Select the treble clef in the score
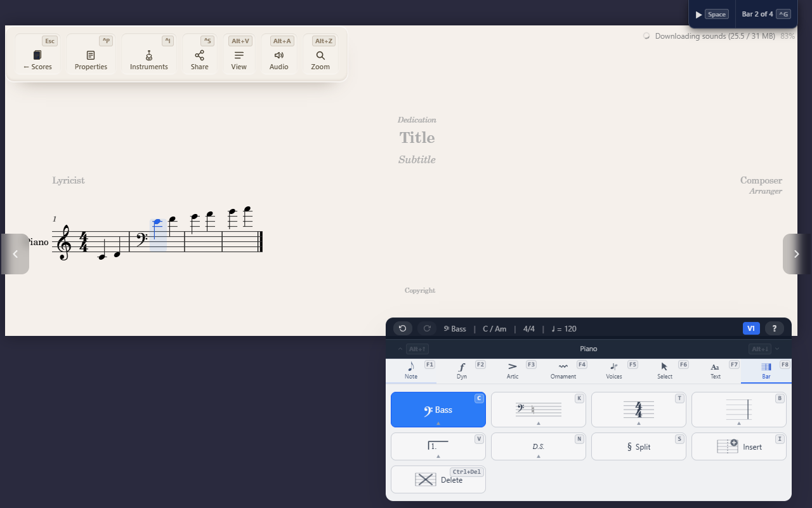Viewport: 812px width, 508px height. coord(64,243)
